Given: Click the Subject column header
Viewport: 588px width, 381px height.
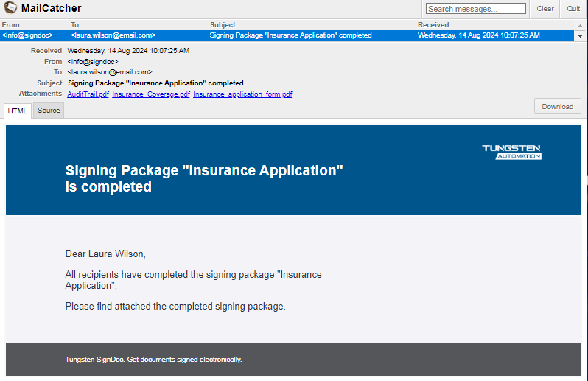Looking at the screenshot, I should click(x=223, y=25).
